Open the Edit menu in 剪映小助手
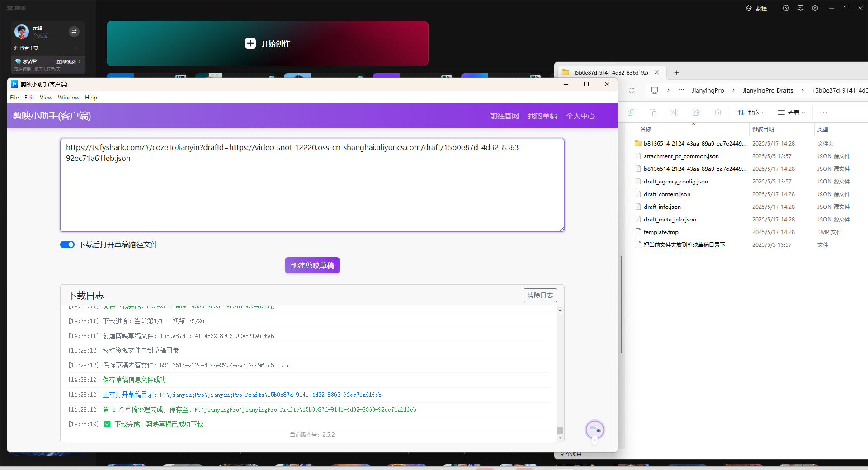 pos(29,97)
